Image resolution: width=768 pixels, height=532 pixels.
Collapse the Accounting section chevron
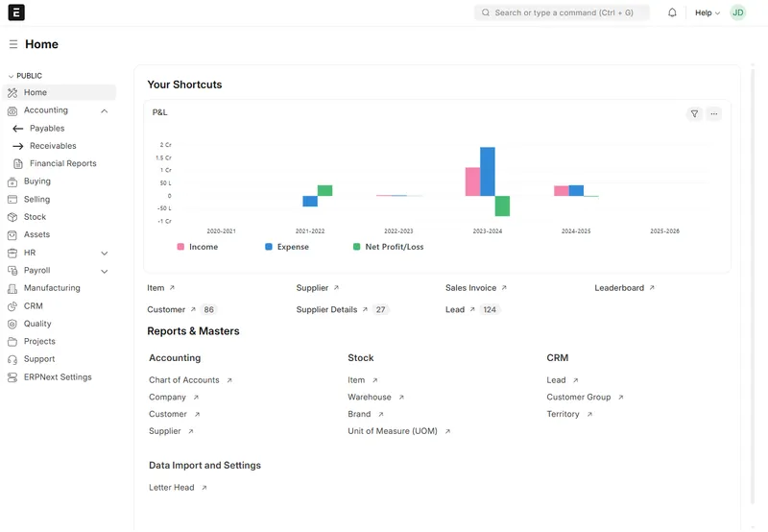pyautogui.click(x=104, y=111)
